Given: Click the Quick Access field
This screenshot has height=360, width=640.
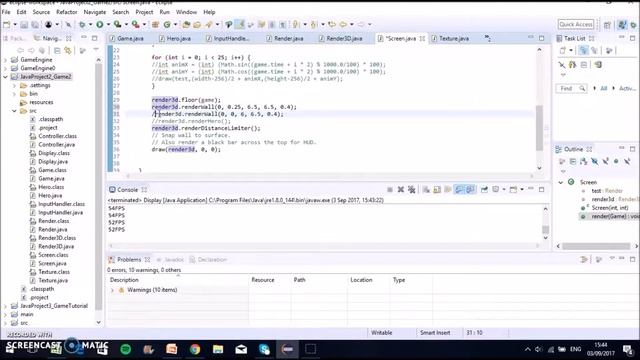Looking at the screenshot, I should [x=576, y=24].
